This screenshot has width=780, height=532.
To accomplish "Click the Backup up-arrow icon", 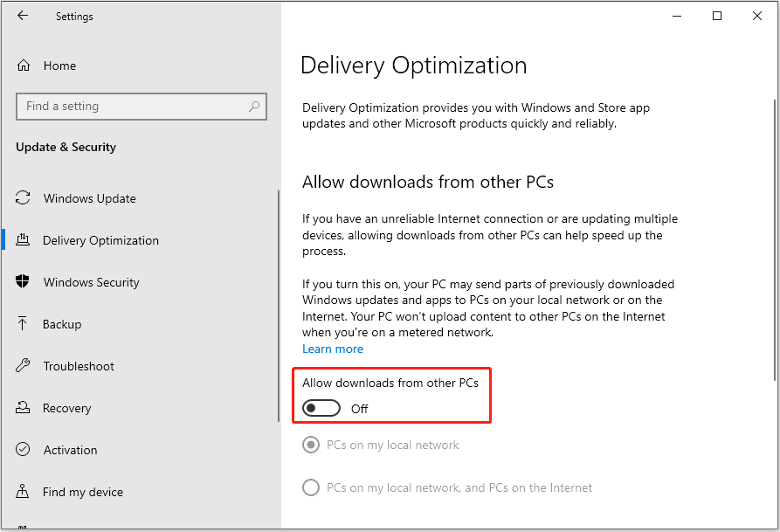I will tap(24, 324).
